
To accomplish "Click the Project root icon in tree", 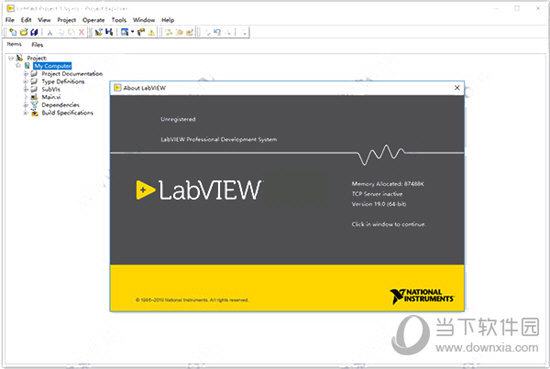I will [19, 58].
